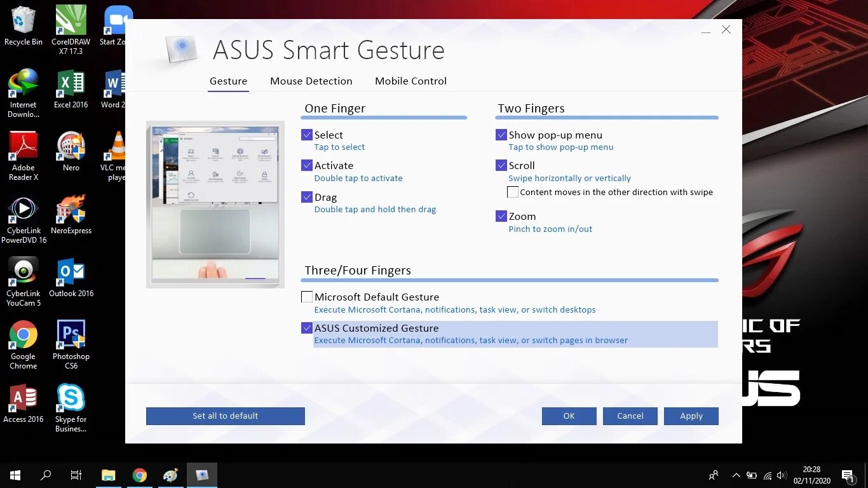Click the Cancel button
Image resolution: width=868 pixels, height=488 pixels.
[630, 416]
